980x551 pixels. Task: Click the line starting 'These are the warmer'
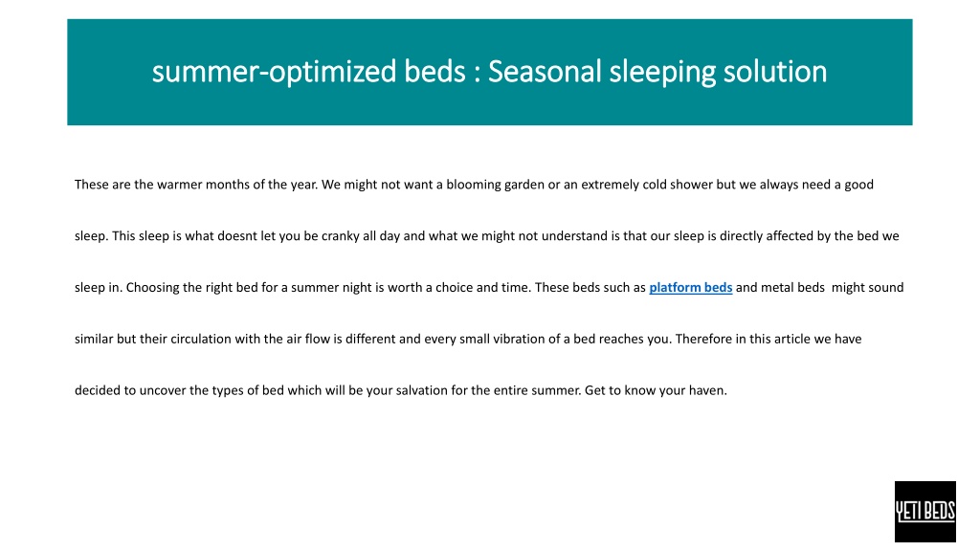pyautogui.click(x=474, y=185)
